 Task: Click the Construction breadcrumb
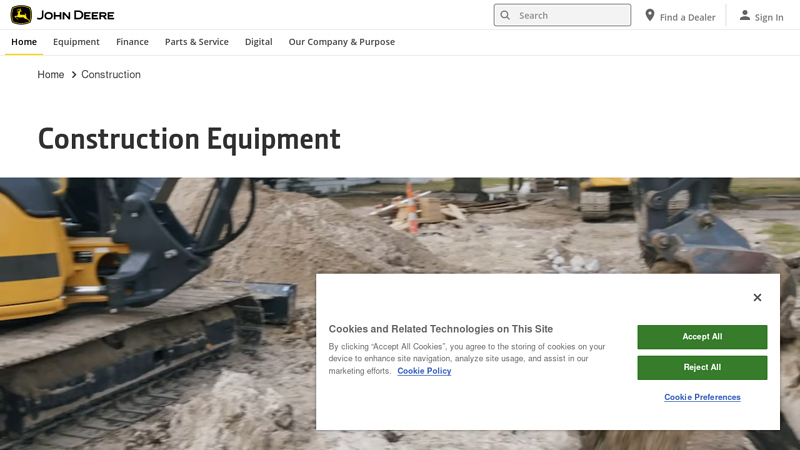pos(111,74)
